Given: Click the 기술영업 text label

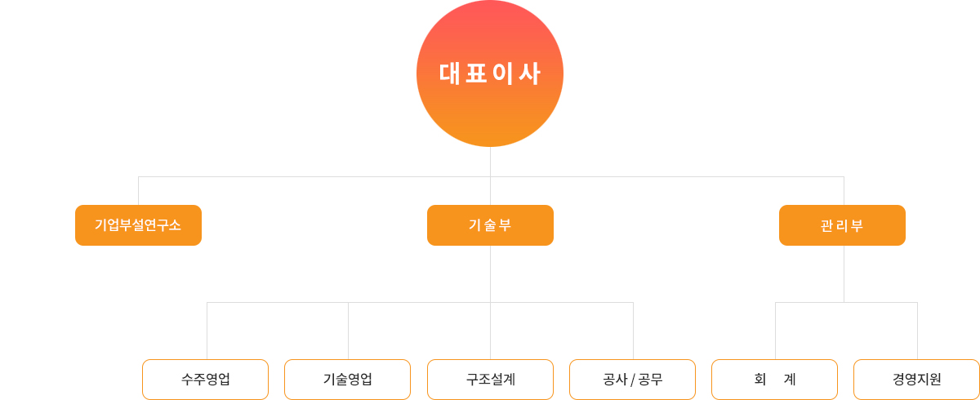Looking at the screenshot, I should point(348,380).
